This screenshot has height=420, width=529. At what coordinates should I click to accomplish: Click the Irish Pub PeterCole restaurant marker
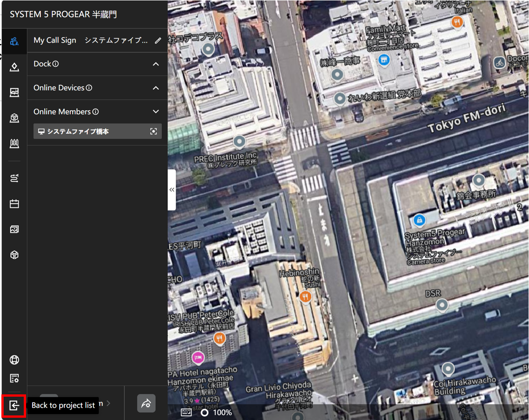pyautogui.click(x=219, y=338)
